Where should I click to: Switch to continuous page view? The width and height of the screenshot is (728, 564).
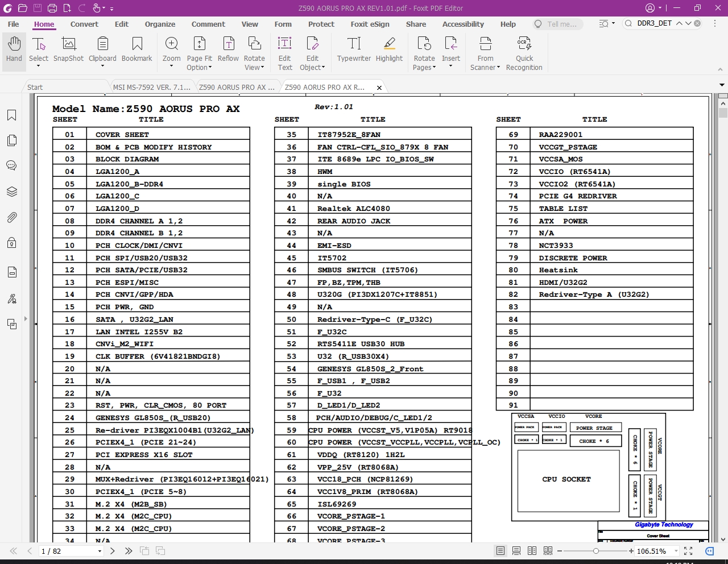[516, 551]
